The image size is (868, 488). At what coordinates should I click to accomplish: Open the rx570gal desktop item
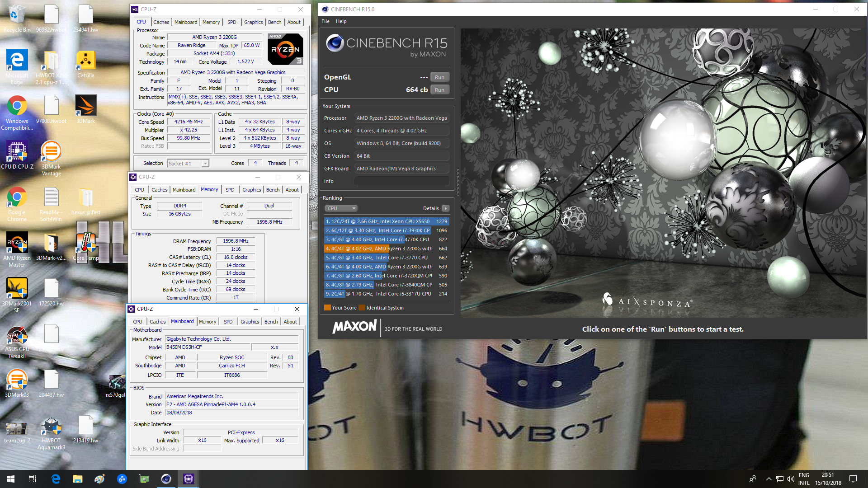117,385
